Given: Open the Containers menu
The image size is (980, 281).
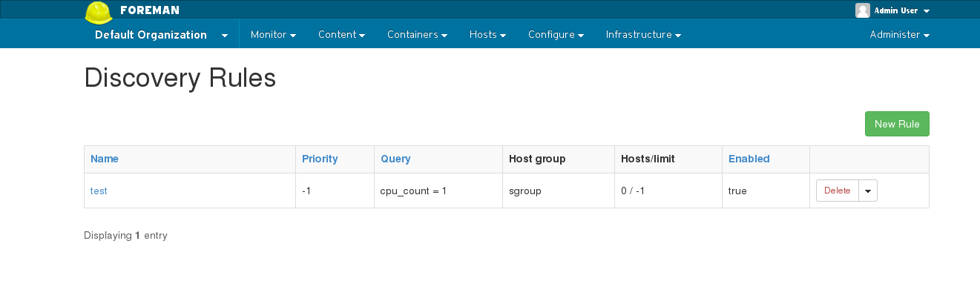Looking at the screenshot, I should tap(417, 35).
